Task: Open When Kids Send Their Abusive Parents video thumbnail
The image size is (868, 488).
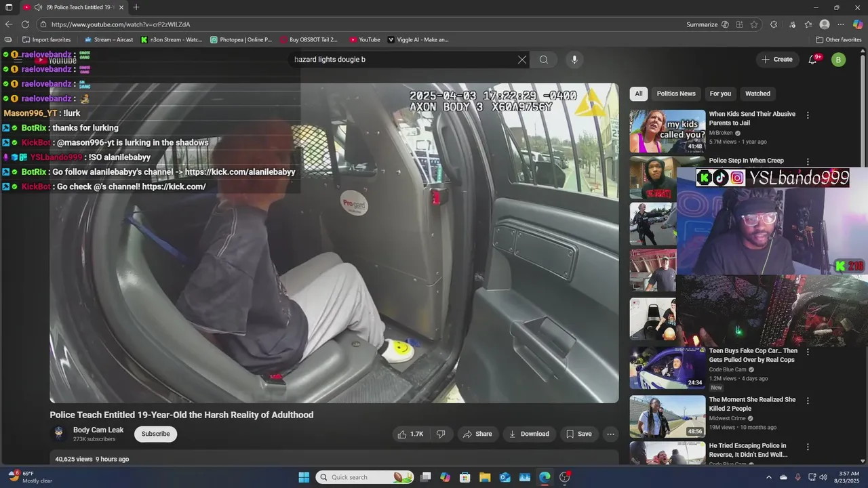Action: tap(667, 131)
